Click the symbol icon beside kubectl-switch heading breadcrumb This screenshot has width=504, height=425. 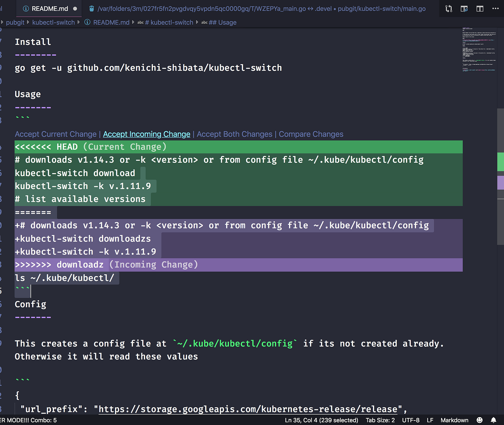140,22
